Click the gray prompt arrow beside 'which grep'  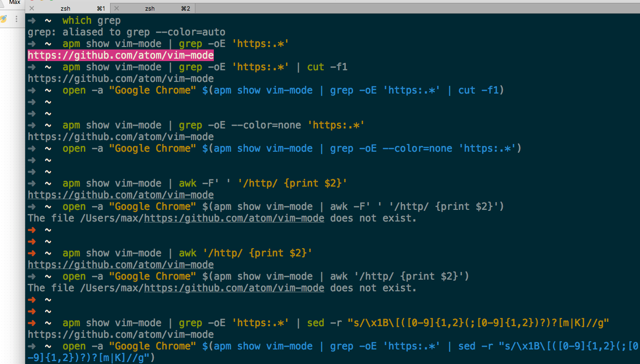[32, 20]
